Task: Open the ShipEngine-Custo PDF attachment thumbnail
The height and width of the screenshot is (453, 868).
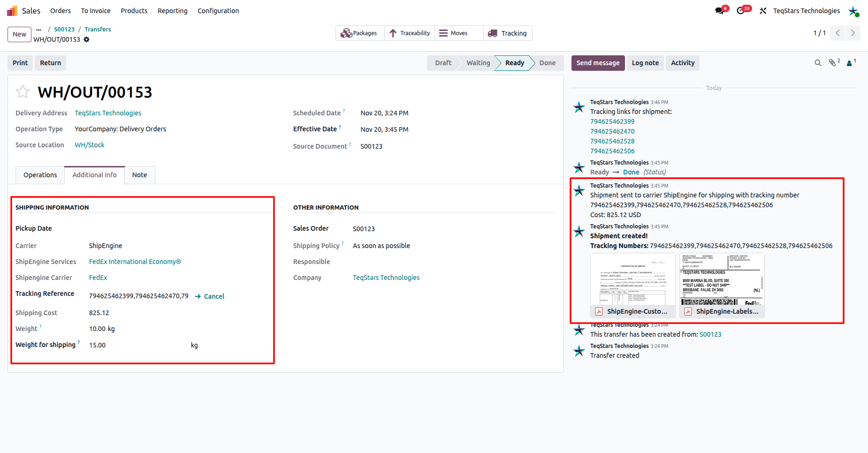Action: (633, 285)
